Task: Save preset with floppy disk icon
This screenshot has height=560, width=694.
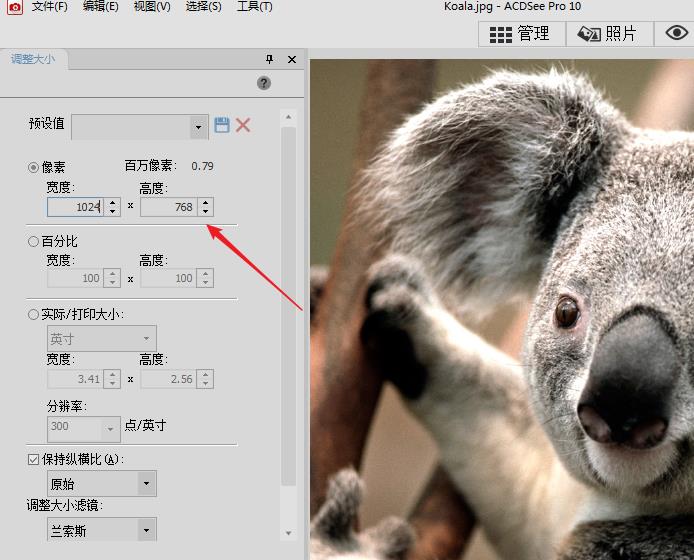Action: tap(222, 125)
